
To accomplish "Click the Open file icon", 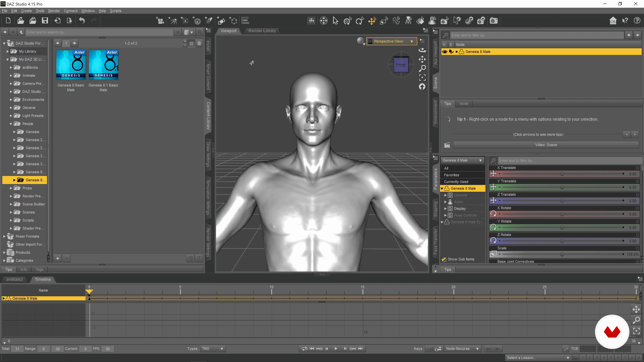I will click(x=20, y=20).
